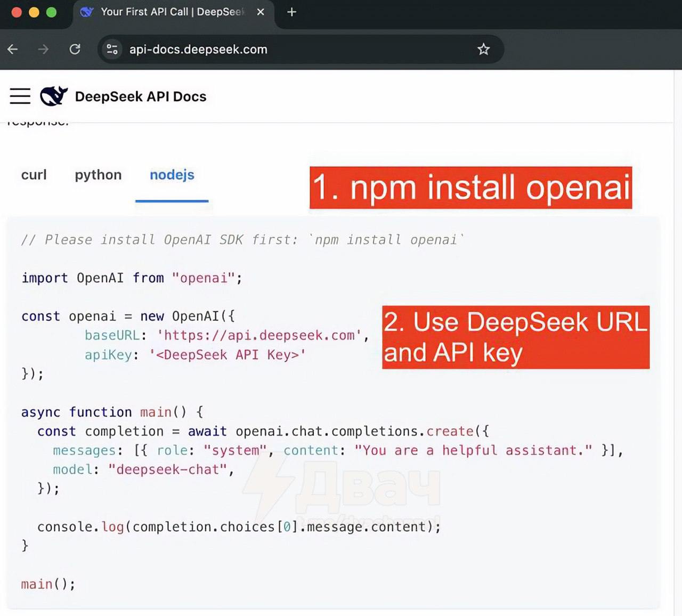The width and height of the screenshot is (682, 616).
Task: Select the nodejs code tab
Action: tap(172, 175)
